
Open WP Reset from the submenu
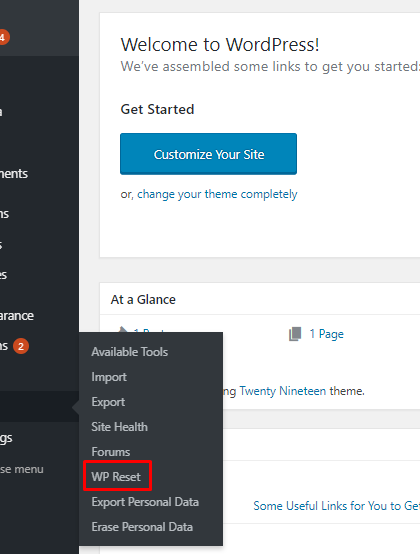pyautogui.click(x=116, y=477)
